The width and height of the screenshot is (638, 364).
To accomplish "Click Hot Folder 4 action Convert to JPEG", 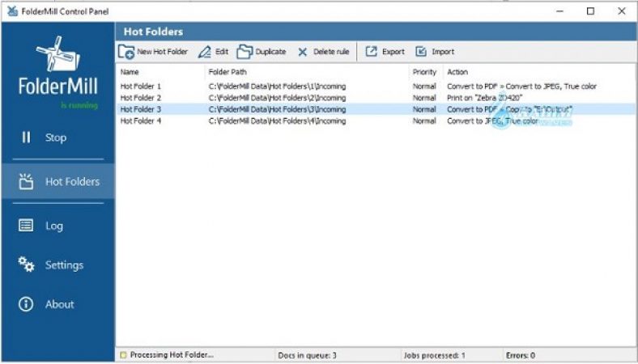I will coord(492,121).
